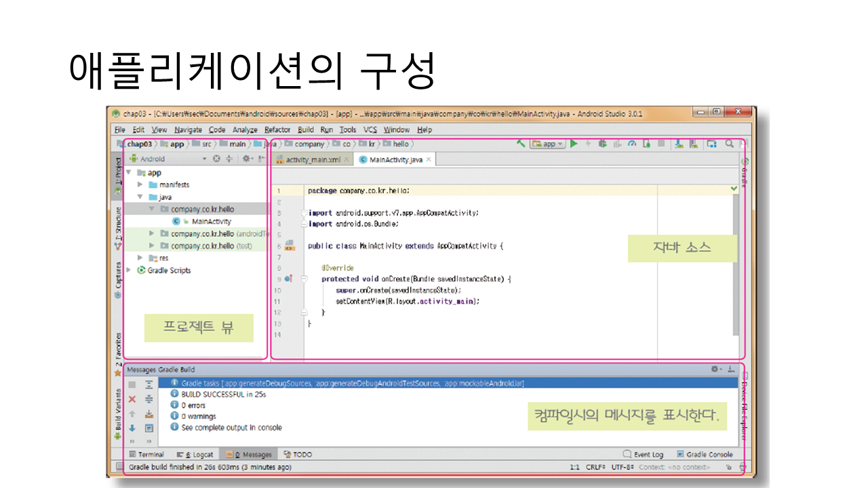Click the Search Everywhere magnifier icon
This screenshot has height=488, width=868.
tap(729, 144)
